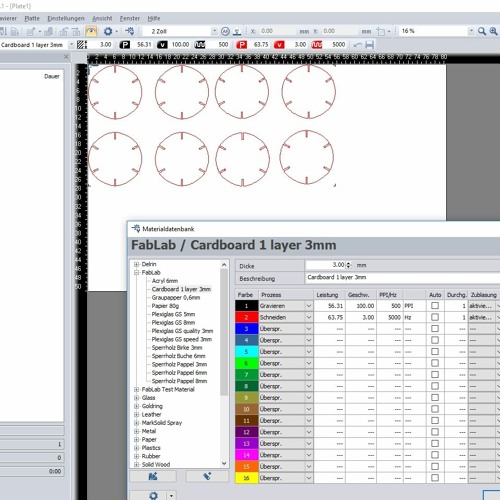Click the black v velocity icon
Image resolution: width=500 pixels, height=500 pixels.
point(162,45)
